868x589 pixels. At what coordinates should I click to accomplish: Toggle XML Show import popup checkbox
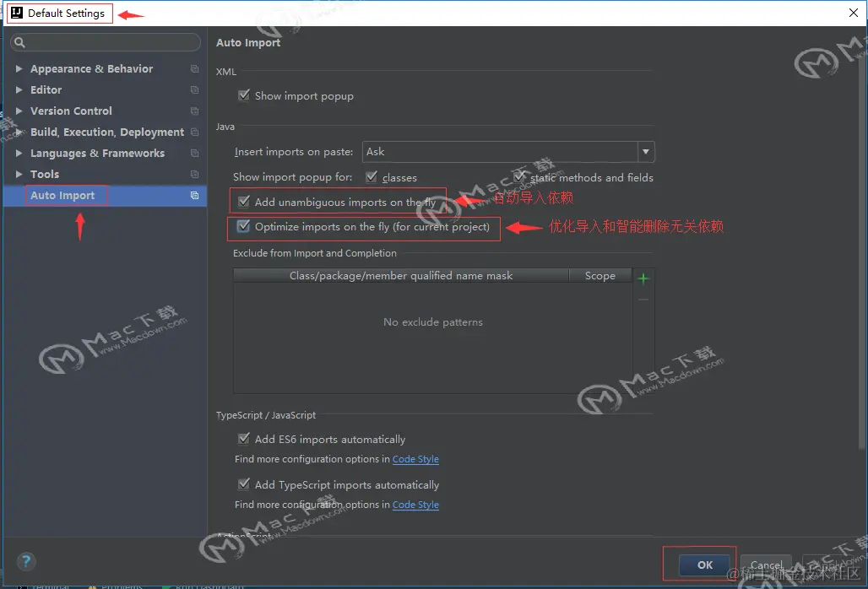coord(243,95)
